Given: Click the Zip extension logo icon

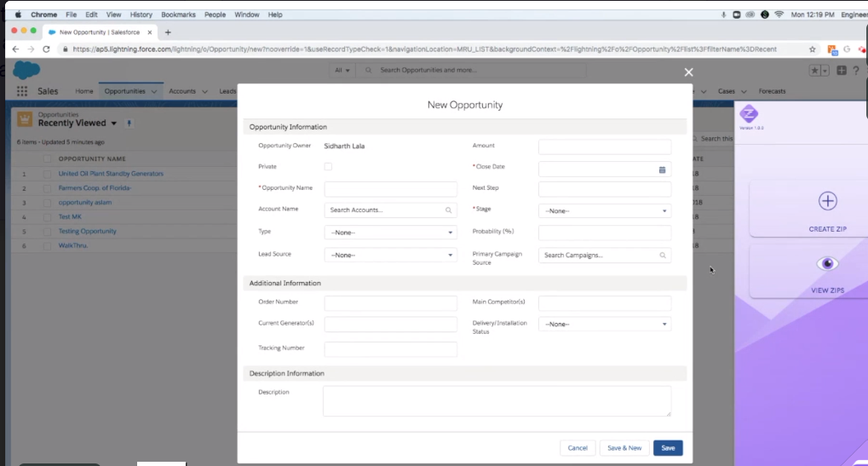Looking at the screenshot, I should (749, 114).
